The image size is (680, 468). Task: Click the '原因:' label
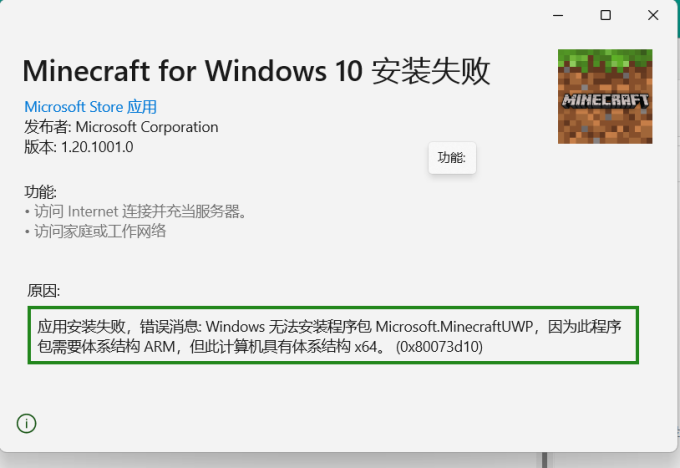click(43, 291)
